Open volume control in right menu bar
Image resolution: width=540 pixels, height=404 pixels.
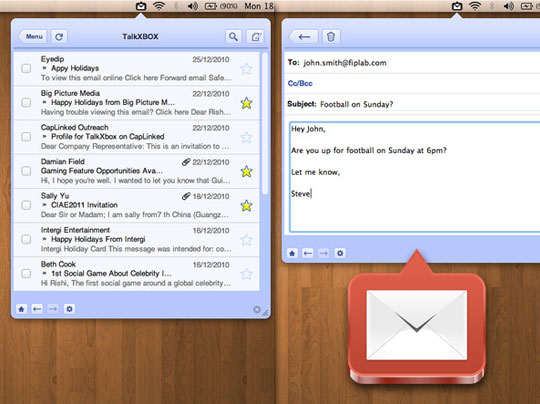point(509,6)
